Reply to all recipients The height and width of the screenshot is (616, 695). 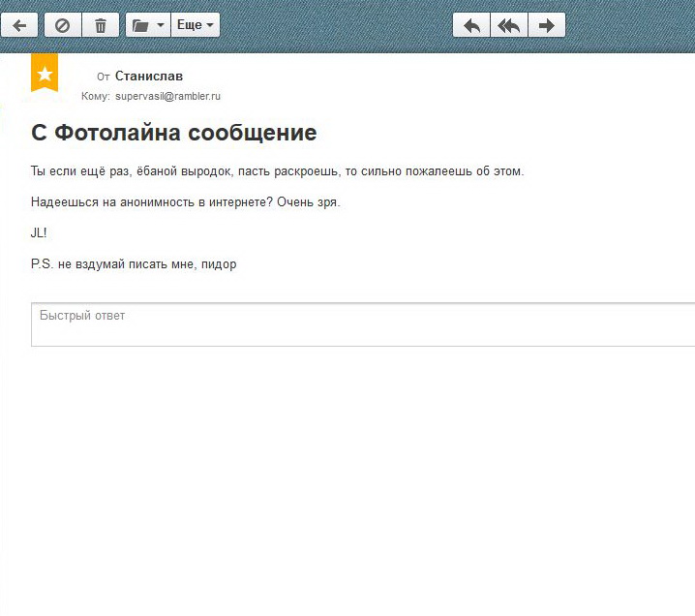(509, 25)
